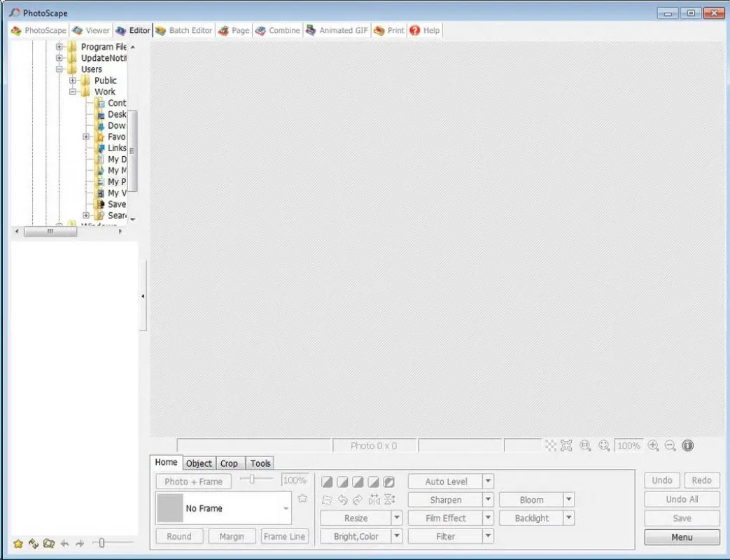Click the fifth rounded frame-style icon
This screenshot has width=730, height=560.
(388, 482)
